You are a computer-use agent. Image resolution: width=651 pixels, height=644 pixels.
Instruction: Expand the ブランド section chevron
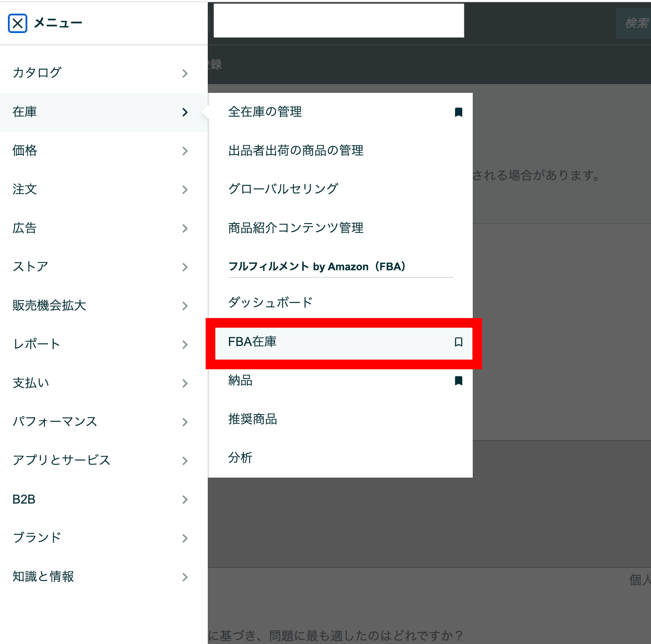click(x=185, y=538)
